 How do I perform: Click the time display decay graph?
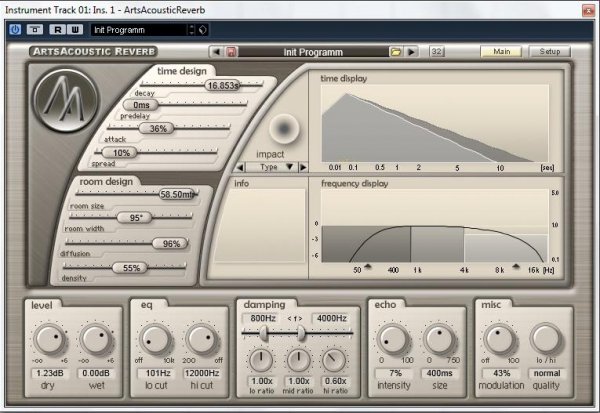coord(435,123)
